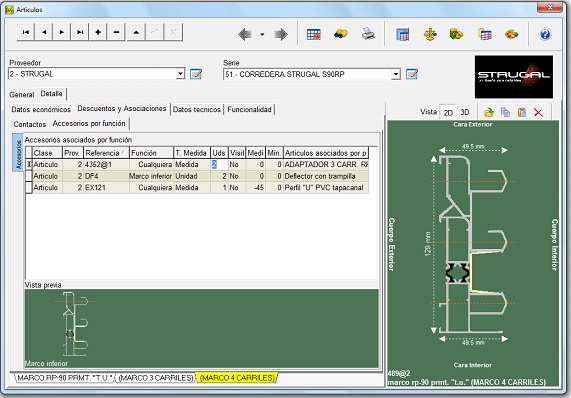Open the blue help question icon
This screenshot has height=398, width=571.
pyautogui.click(x=545, y=35)
